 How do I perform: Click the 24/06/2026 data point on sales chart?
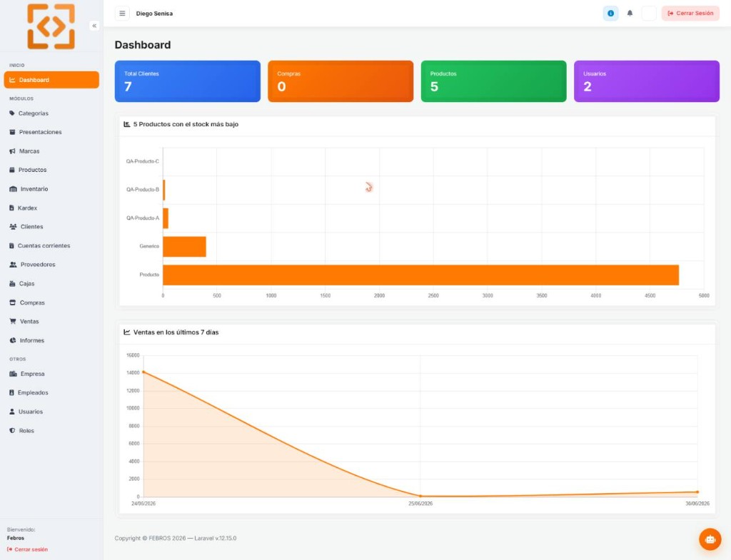[x=143, y=372]
